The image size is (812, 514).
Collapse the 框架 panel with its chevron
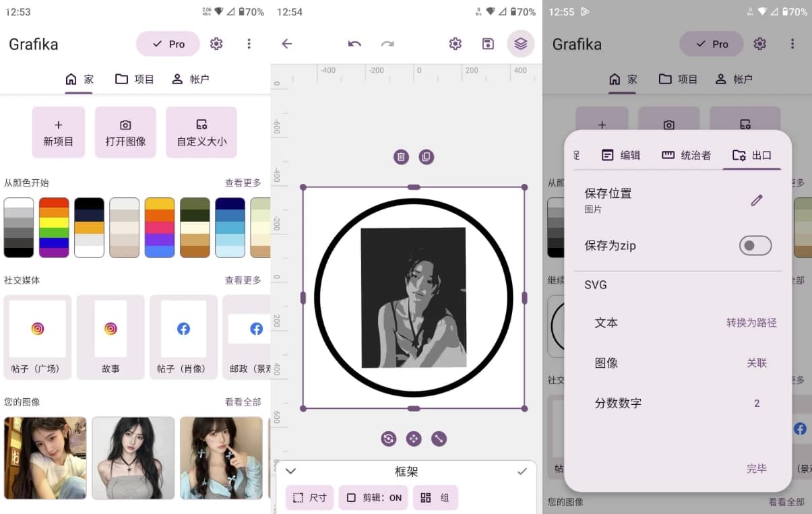coord(290,472)
